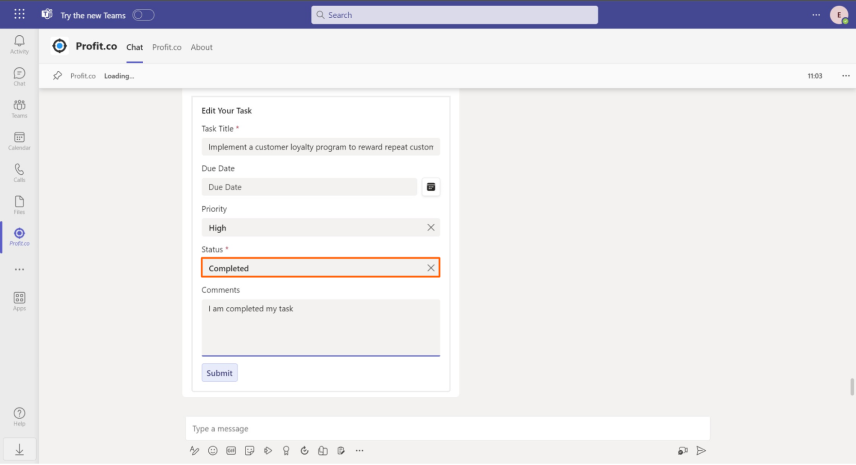This screenshot has width=856, height=465.
Task: Click the Profit.co app logo
Action: coord(60,46)
